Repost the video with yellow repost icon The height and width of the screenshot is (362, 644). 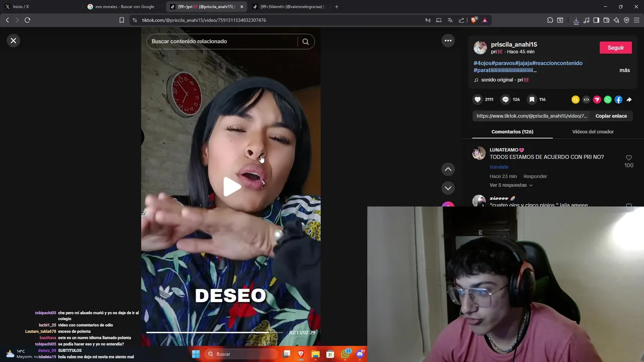[576, 100]
